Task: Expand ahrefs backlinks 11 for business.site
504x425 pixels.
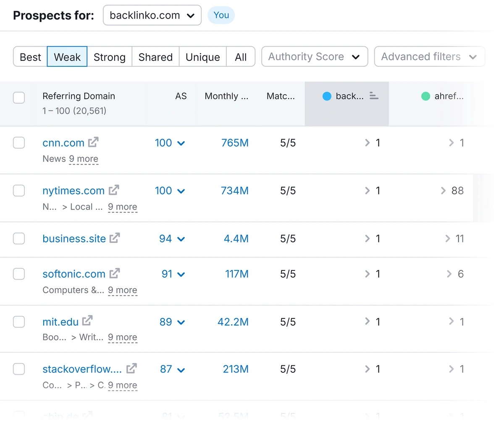Action: (x=454, y=239)
